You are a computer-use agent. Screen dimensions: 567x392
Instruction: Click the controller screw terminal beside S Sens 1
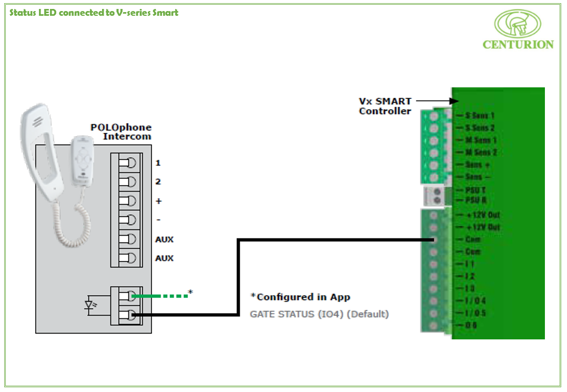click(434, 116)
